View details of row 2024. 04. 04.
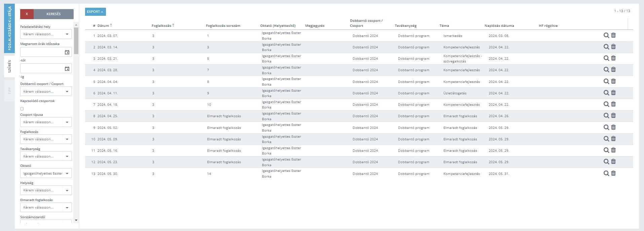Image resolution: width=644 pixels, height=231 pixels. tap(606, 81)
